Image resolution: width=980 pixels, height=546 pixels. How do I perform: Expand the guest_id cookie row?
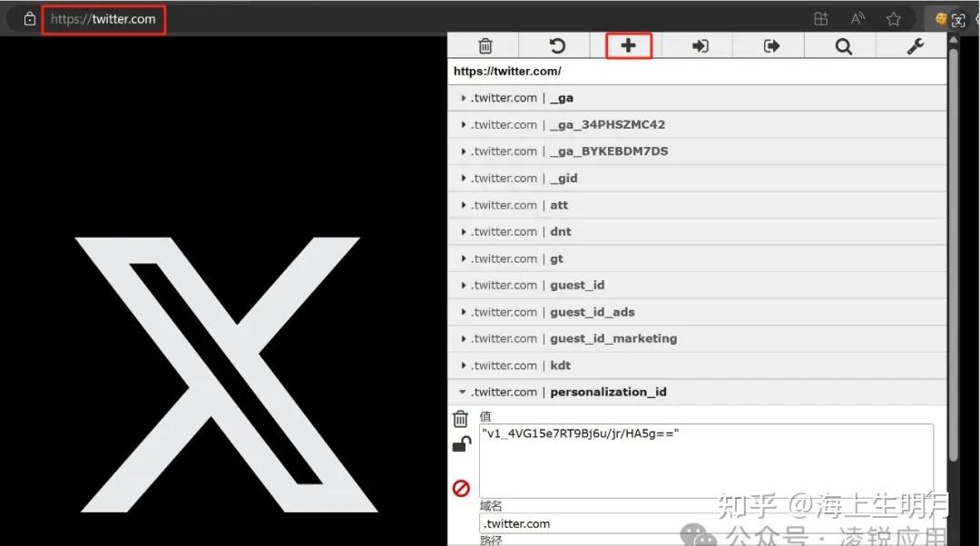click(697, 286)
